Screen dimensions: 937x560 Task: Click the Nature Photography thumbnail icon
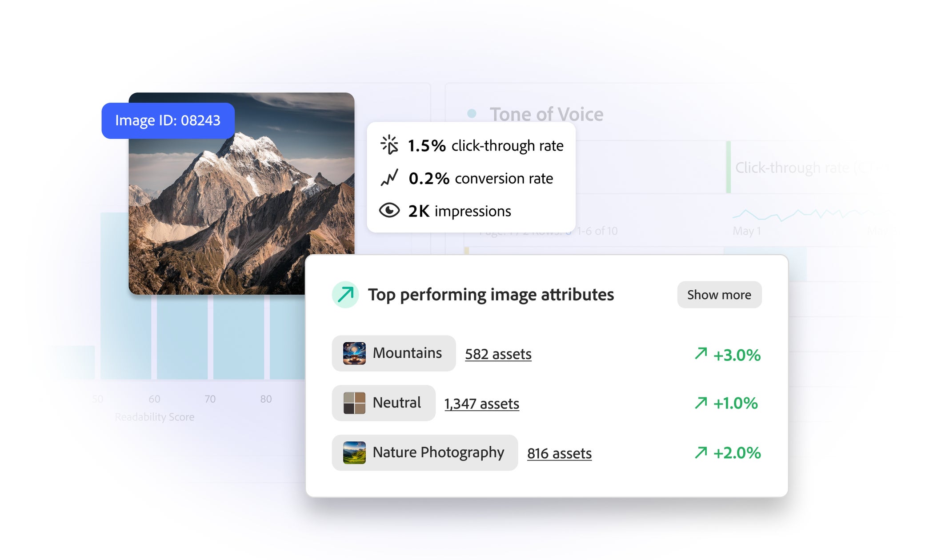pos(354,452)
